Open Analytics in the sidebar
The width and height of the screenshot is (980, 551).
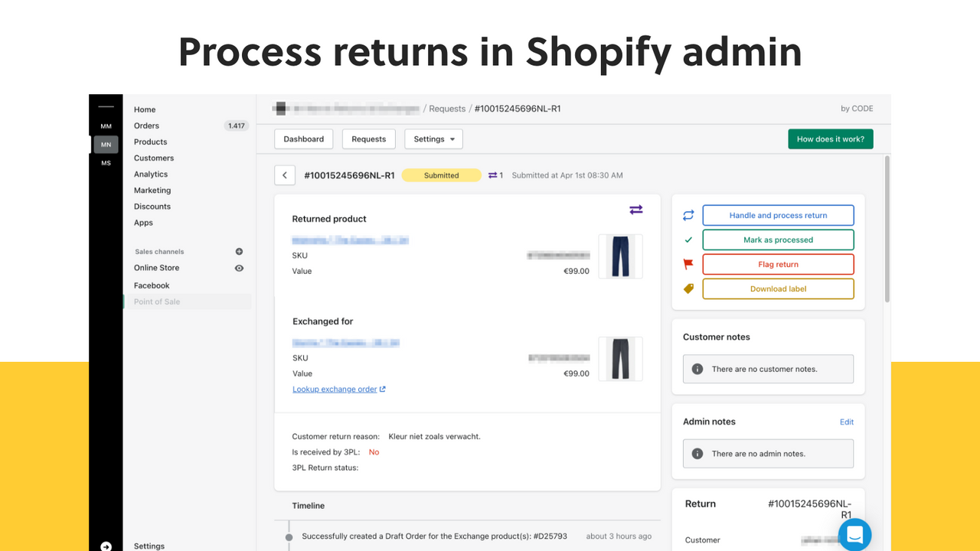click(151, 174)
